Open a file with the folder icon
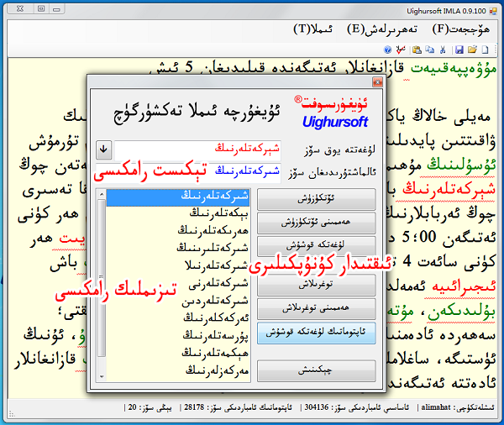This screenshot has height=425, width=504. click(472, 50)
